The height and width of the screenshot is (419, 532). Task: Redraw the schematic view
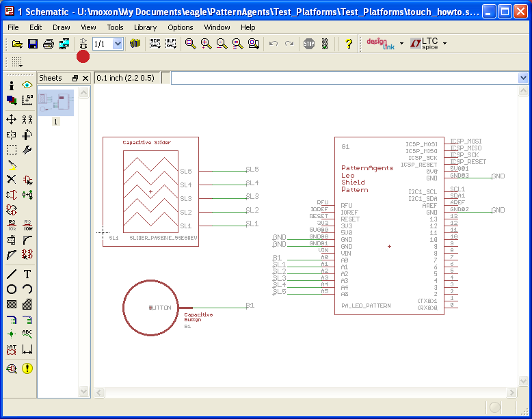click(x=237, y=44)
